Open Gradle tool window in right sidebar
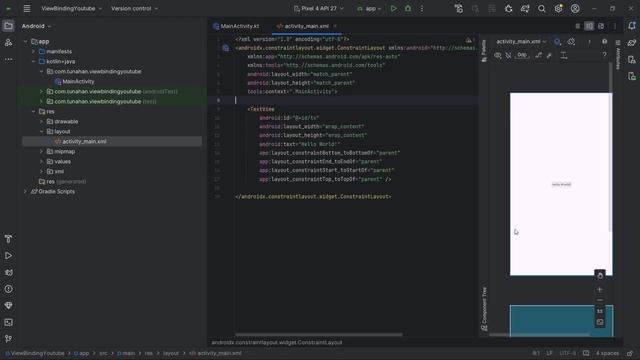The width and height of the screenshot is (640, 360). coord(632,42)
